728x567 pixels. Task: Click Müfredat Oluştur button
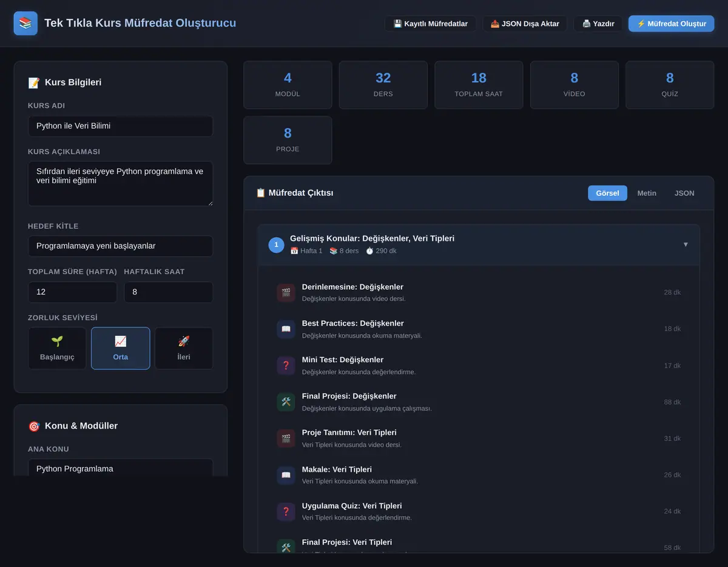pos(671,24)
